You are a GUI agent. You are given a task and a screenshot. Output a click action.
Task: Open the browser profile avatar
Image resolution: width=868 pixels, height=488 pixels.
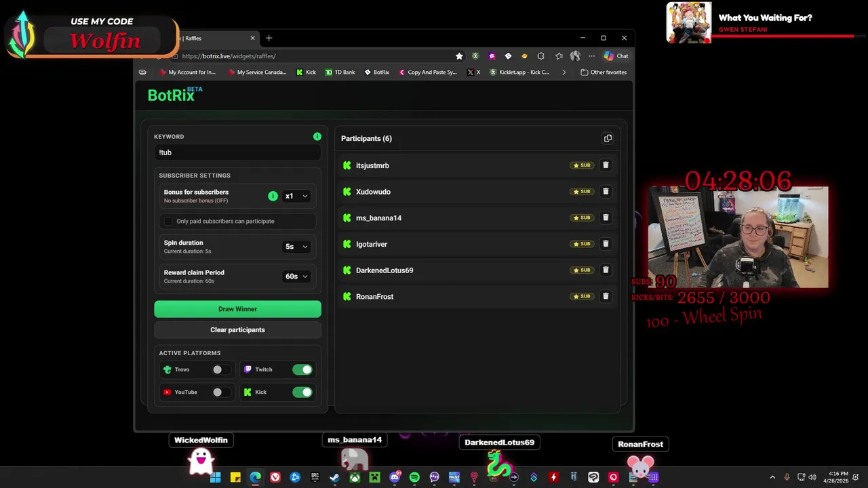pyautogui.click(x=575, y=56)
